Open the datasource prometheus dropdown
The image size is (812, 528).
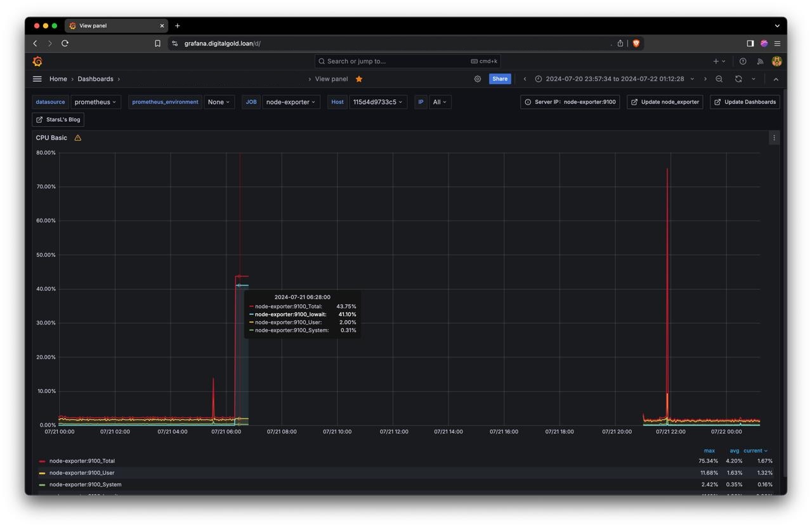point(95,102)
